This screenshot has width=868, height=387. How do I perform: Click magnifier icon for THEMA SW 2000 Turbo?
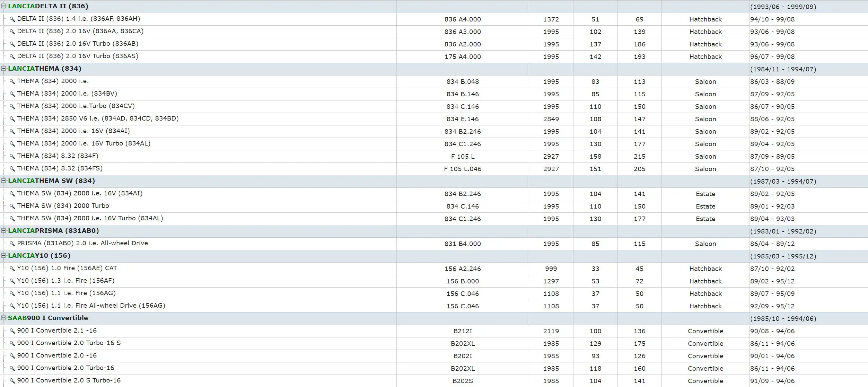click(x=12, y=206)
